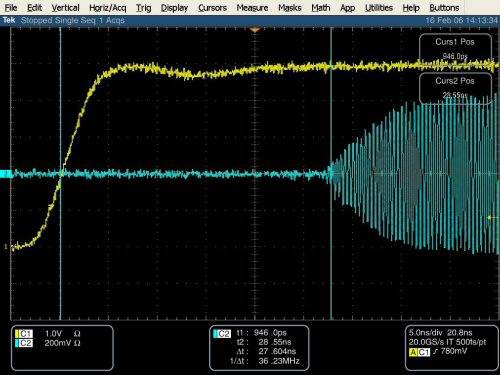This screenshot has width=500, height=375.
Task: Click the Tek logo in status bar
Action: click(x=9, y=20)
